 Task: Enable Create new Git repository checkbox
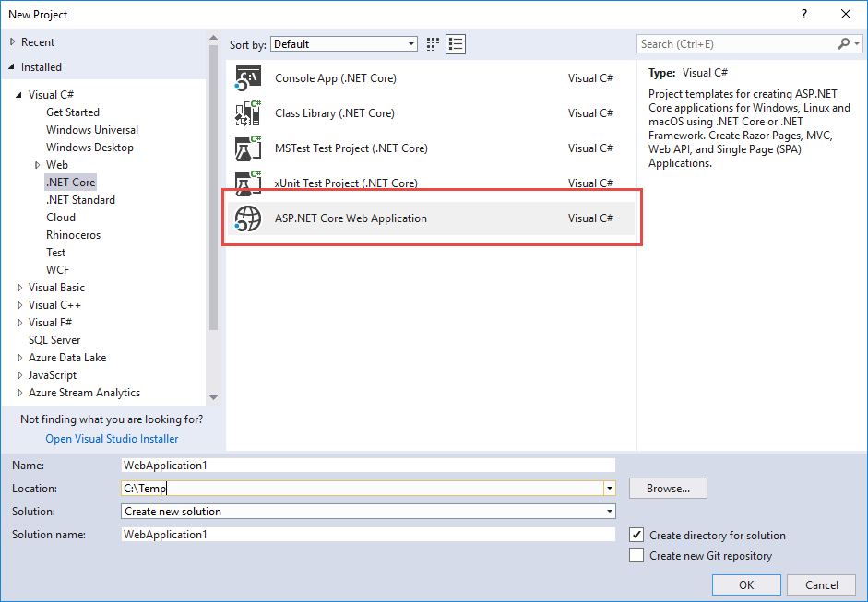coord(636,555)
